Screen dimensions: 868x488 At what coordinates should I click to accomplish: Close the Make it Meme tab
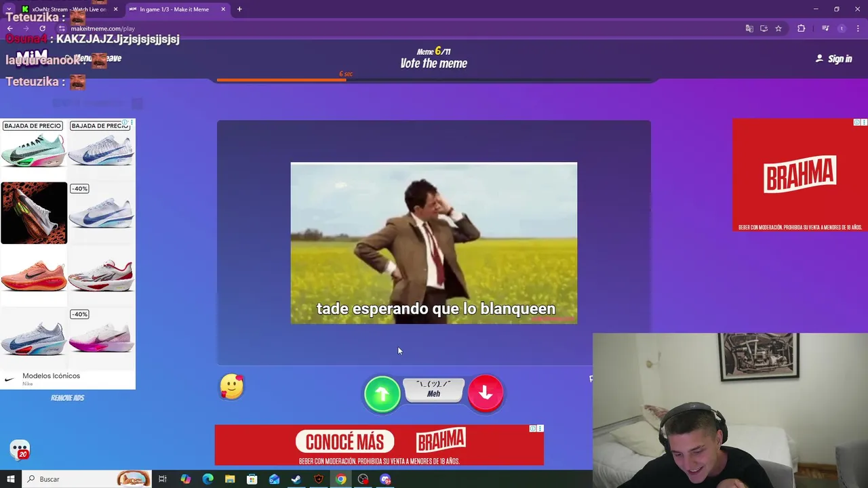point(223,9)
